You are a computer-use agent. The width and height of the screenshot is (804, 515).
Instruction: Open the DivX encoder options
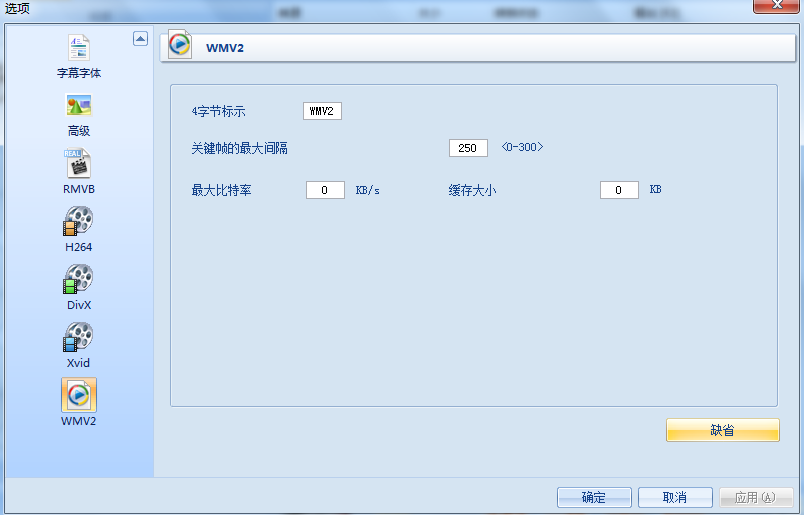click(78, 288)
